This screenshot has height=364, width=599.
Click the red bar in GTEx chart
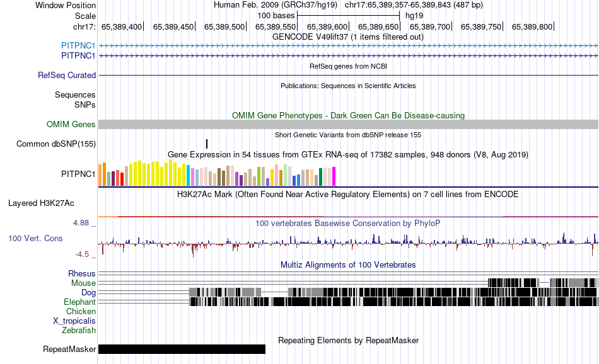[x=122, y=179]
